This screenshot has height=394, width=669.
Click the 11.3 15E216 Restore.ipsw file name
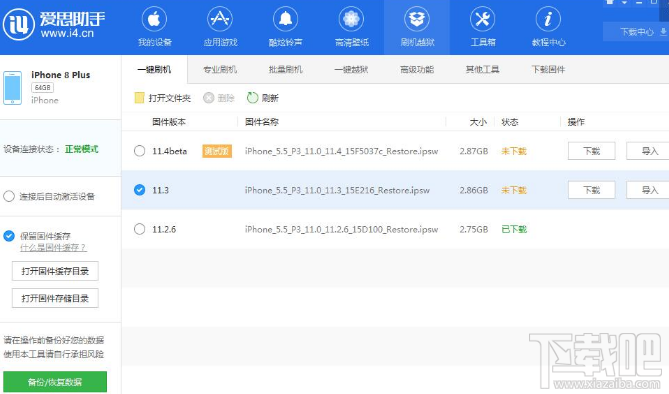point(337,190)
